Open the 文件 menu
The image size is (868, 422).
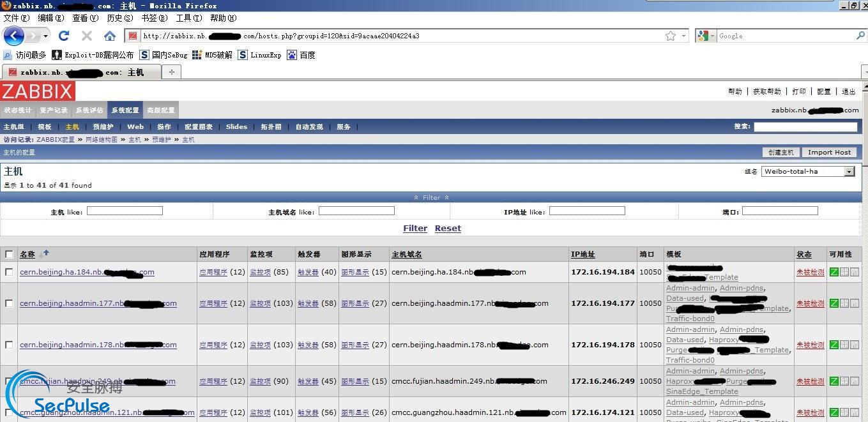click(17, 18)
